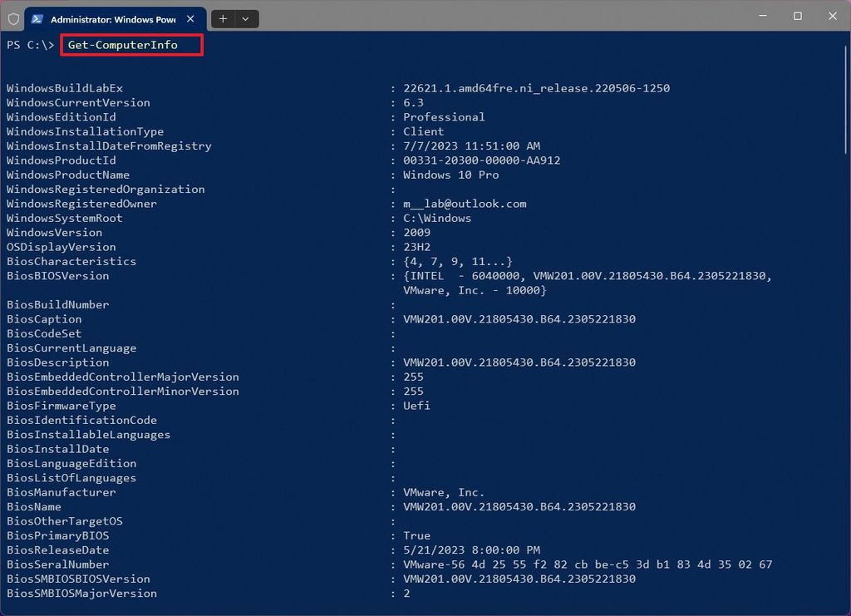This screenshot has height=616, width=851.
Task: Click the True value beside BiosPrimaryBIOS
Action: point(416,535)
